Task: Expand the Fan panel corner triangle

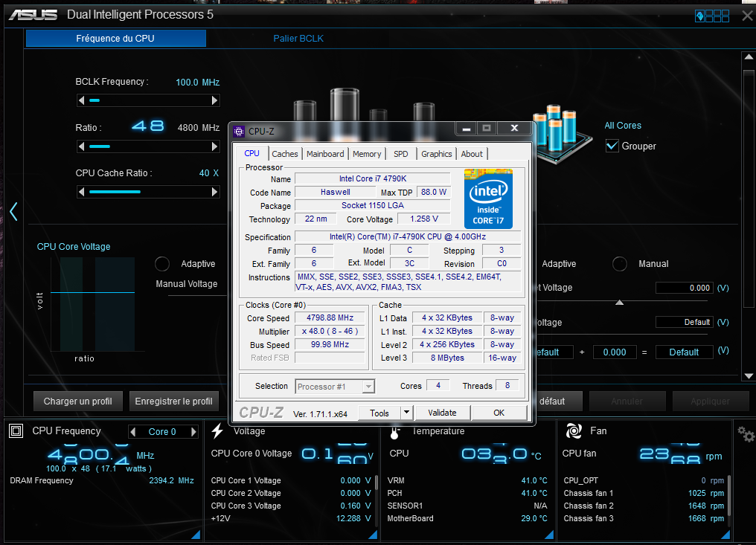Action: tap(725, 534)
